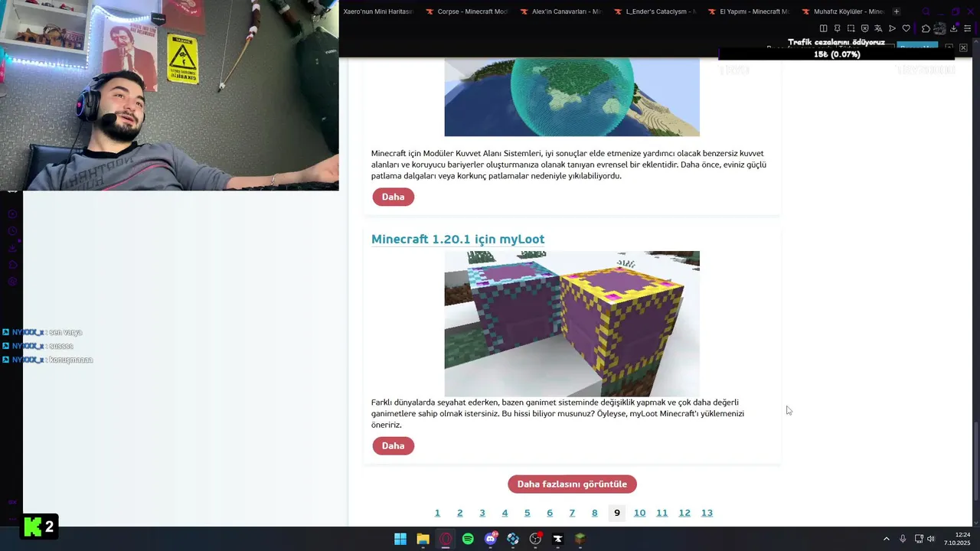This screenshot has width=980, height=551.
Task: Click the search icon in tab bar
Action: [926, 11]
